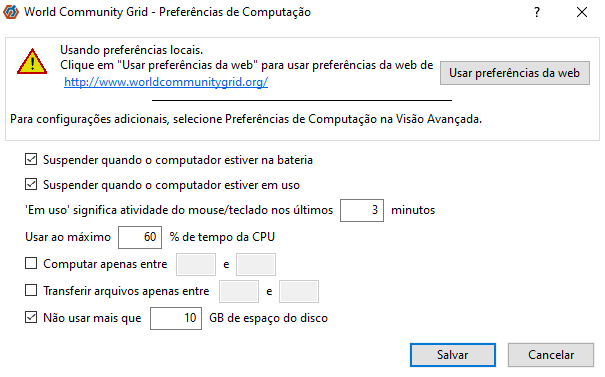Open the worldcommunitygrid.org link
Viewport: 605px width, 377px height.
pyautogui.click(x=166, y=82)
